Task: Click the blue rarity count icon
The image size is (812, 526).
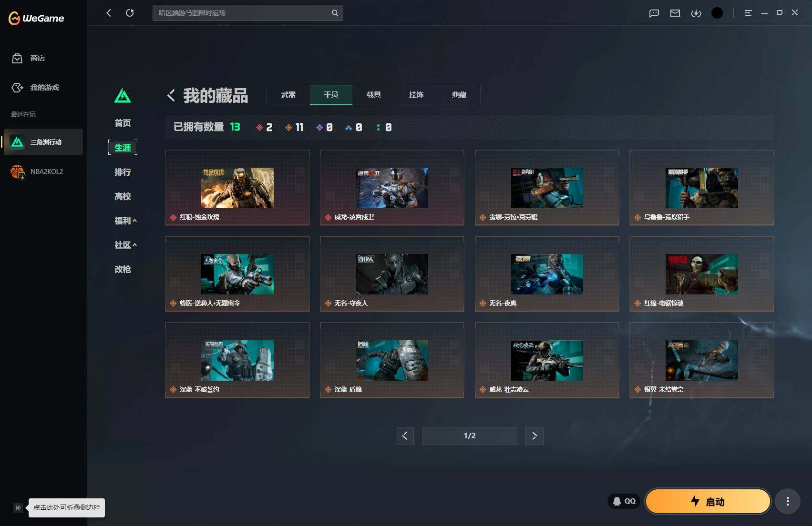Action: tap(349, 127)
